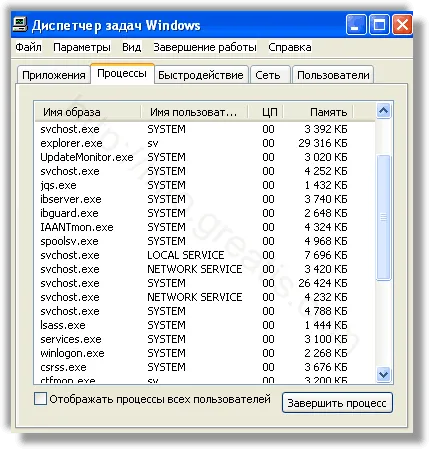Open the Справка menu
This screenshot has width=429, height=449.
point(290,47)
